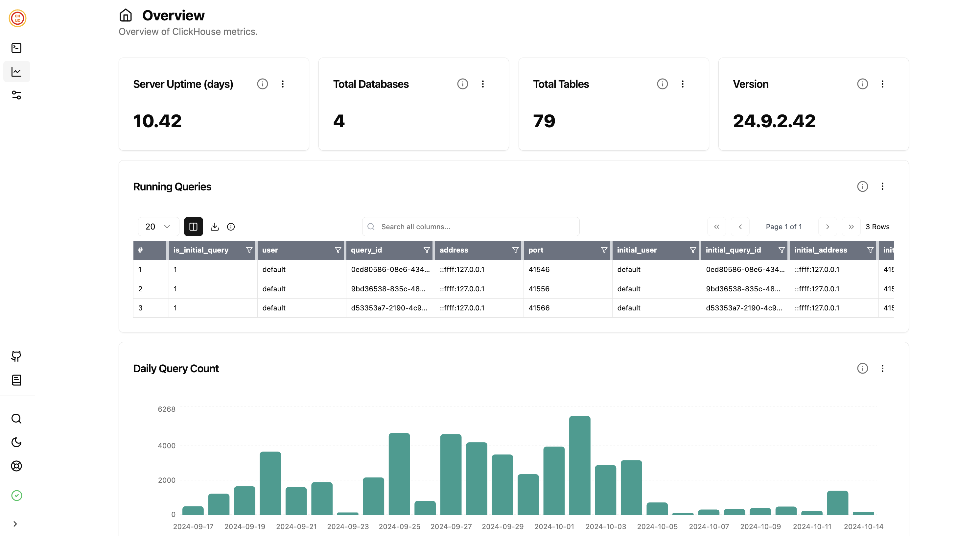Show info for Version card
This screenshot has height=536, width=980.
862,84
